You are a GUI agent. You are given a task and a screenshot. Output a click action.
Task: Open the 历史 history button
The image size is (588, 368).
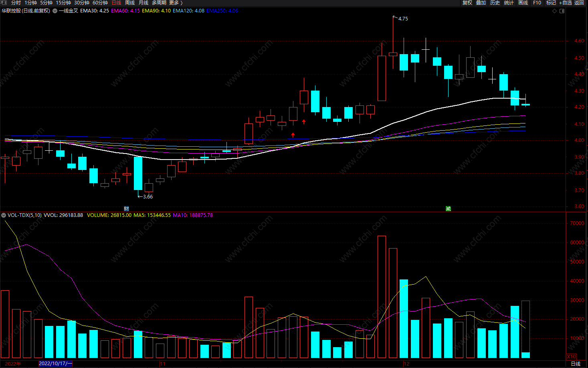[x=495, y=3]
